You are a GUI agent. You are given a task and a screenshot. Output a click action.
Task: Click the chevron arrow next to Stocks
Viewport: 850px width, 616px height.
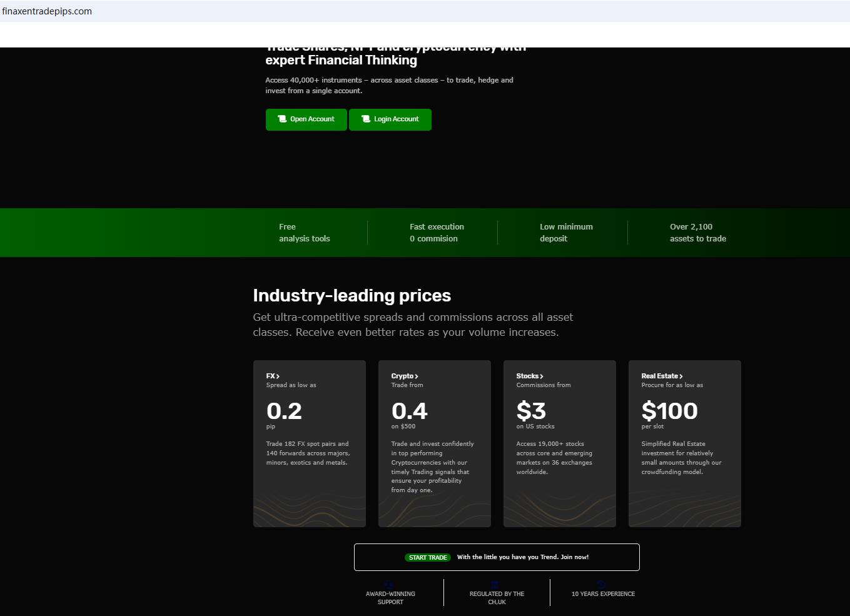point(542,376)
